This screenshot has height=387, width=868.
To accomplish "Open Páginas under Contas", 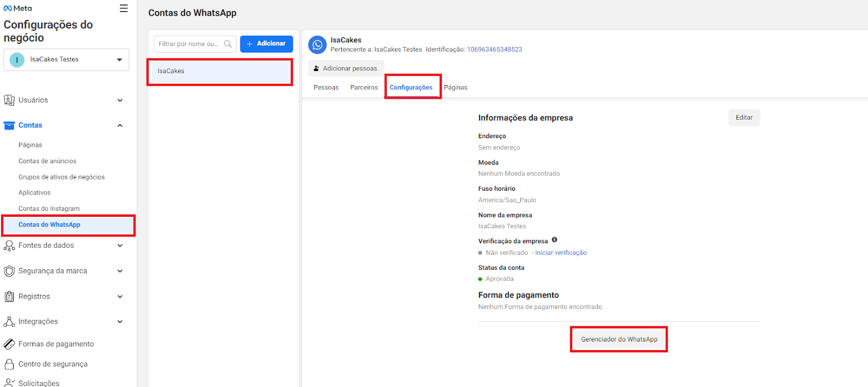I will coord(30,145).
